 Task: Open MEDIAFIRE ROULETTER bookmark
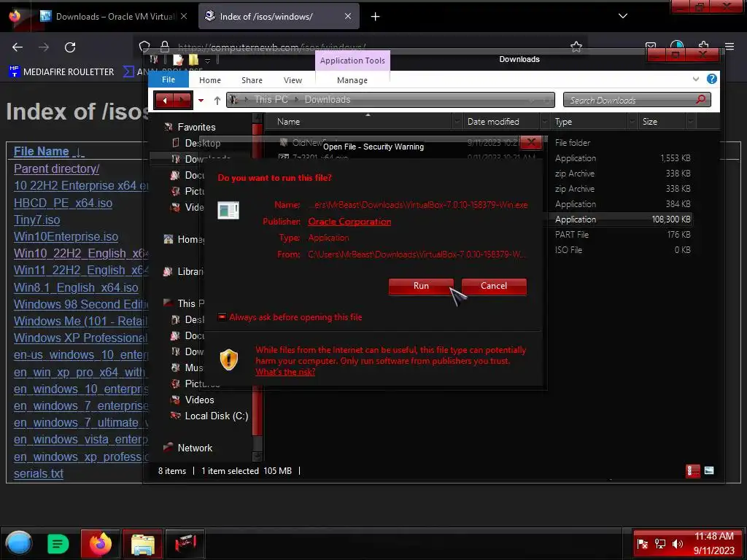pos(62,72)
